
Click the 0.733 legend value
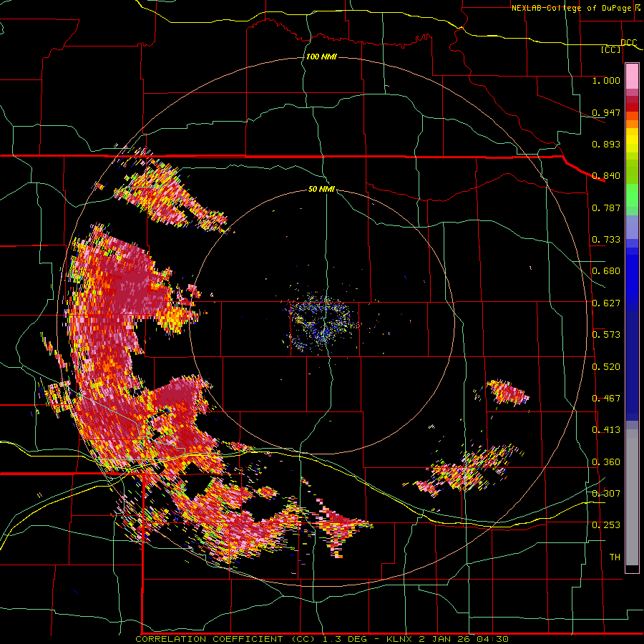606,240
